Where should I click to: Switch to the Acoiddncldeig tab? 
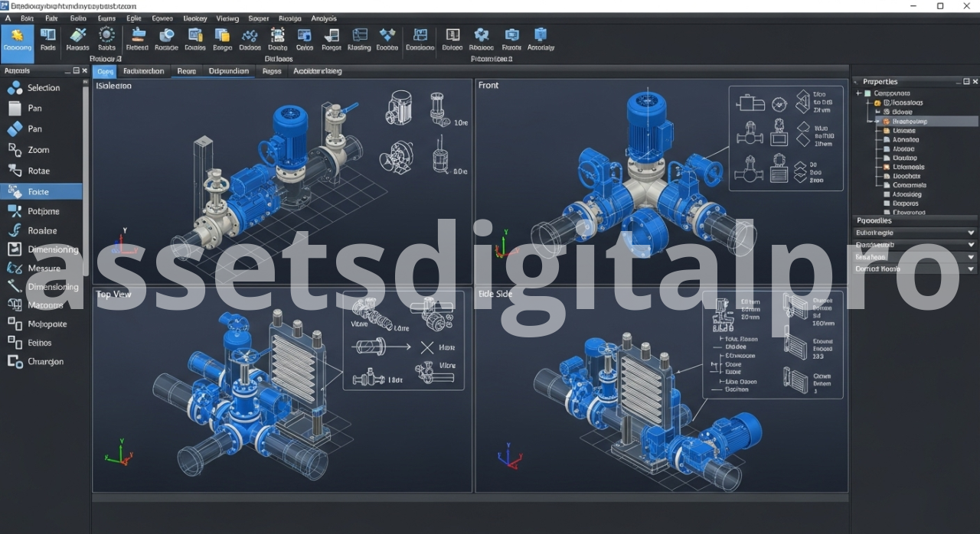[x=318, y=71]
